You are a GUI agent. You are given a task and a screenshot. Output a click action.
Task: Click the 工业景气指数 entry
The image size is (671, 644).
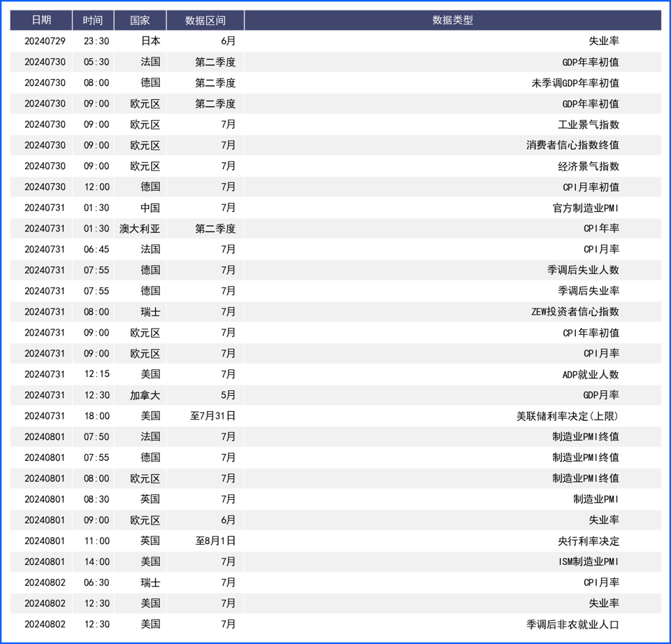(x=589, y=124)
